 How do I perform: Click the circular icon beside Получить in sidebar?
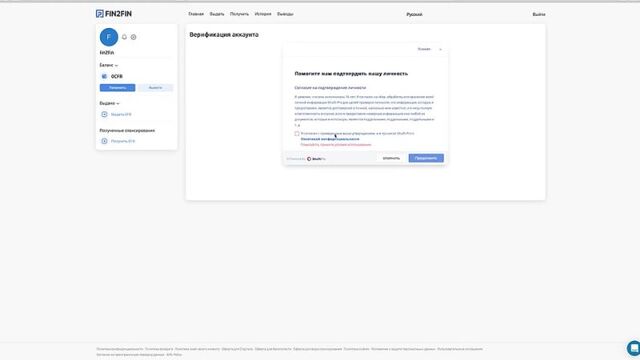point(104,141)
